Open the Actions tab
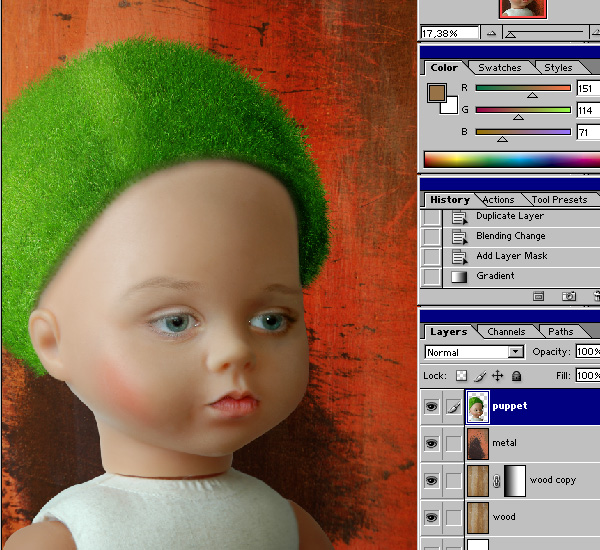Image resolution: width=600 pixels, height=550 pixels. click(499, 200)
